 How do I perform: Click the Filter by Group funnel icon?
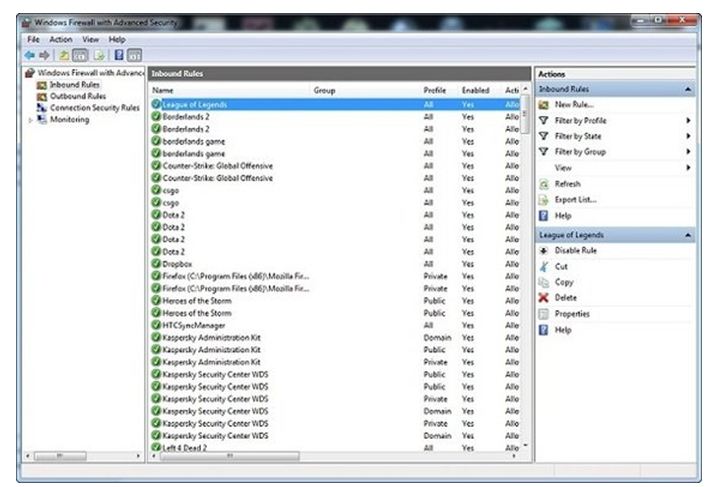click(544, 152)
